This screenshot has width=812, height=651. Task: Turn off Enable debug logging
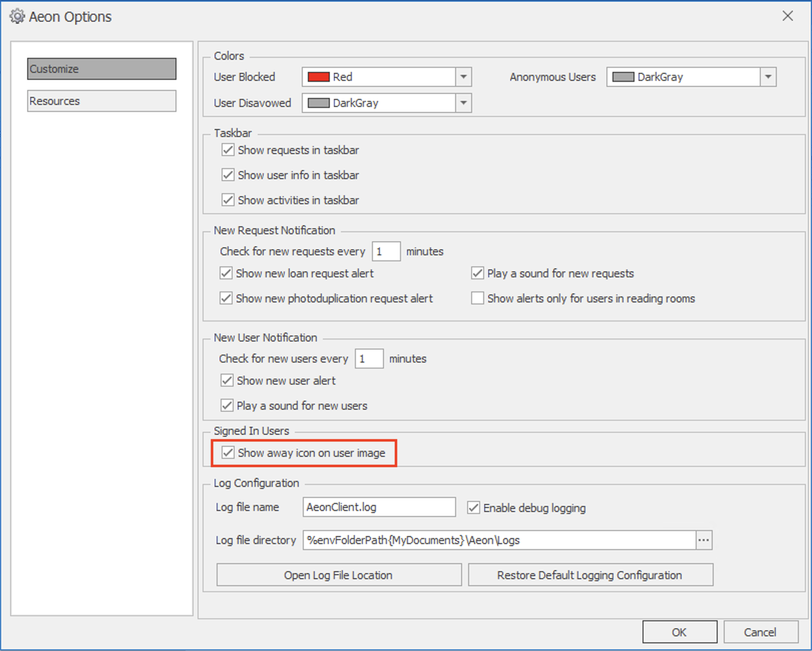pos(474,508)
